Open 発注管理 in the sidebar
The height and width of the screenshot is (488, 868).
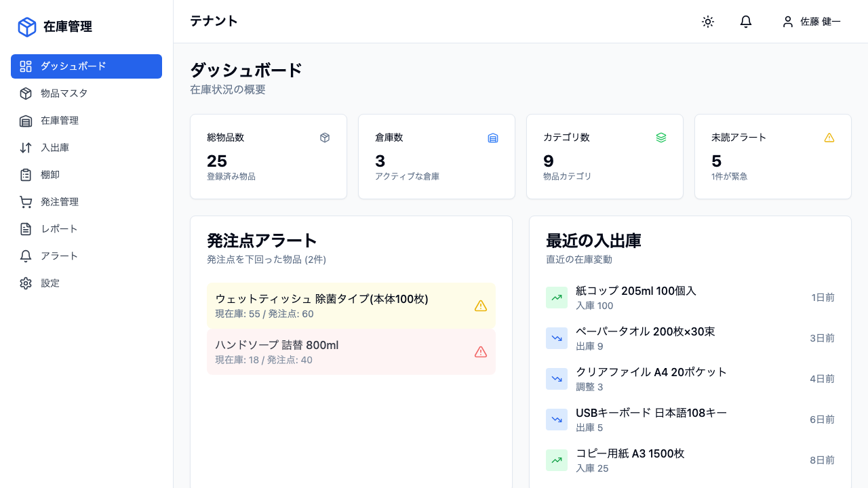[x=86, y=202]
